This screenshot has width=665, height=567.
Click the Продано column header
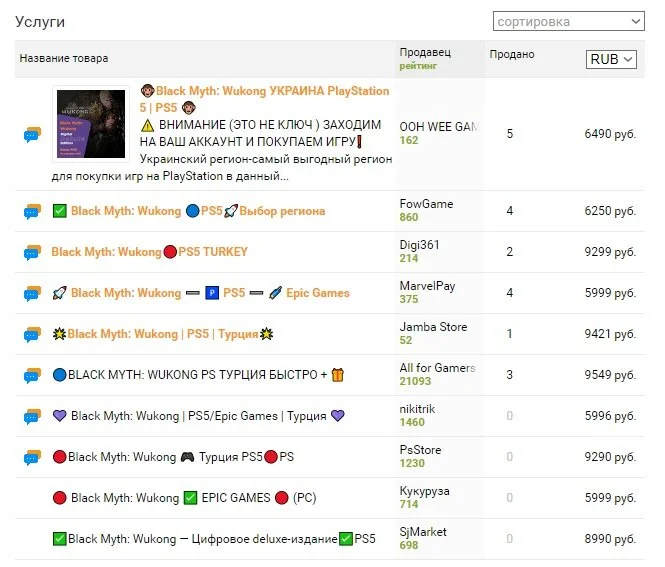[x=512, y=54]
